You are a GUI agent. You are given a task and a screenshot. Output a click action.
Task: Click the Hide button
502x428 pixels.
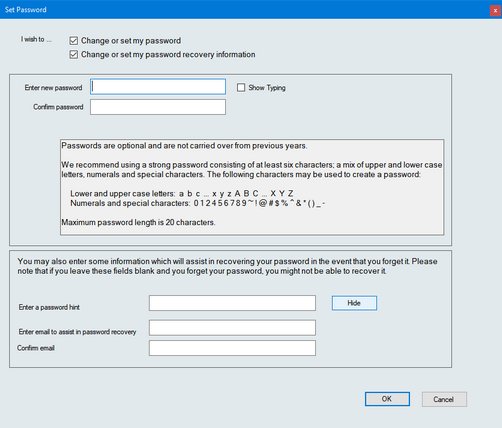[354, 303]
